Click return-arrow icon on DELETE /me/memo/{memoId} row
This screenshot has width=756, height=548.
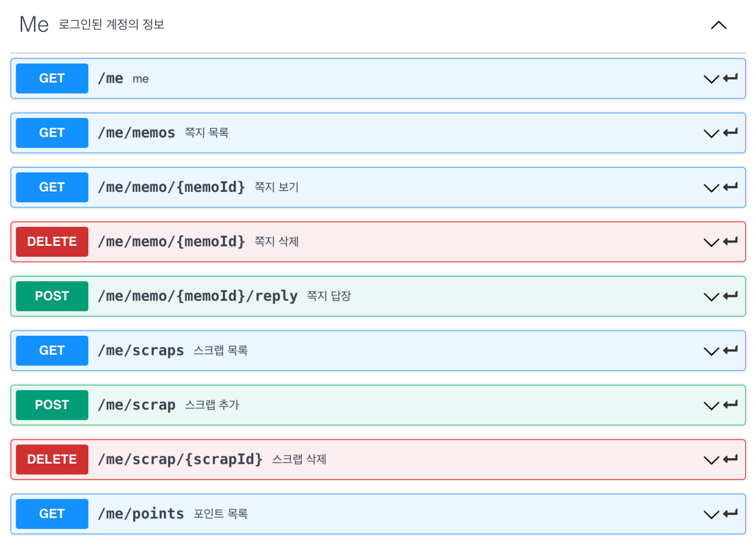(x=730, y=241)
